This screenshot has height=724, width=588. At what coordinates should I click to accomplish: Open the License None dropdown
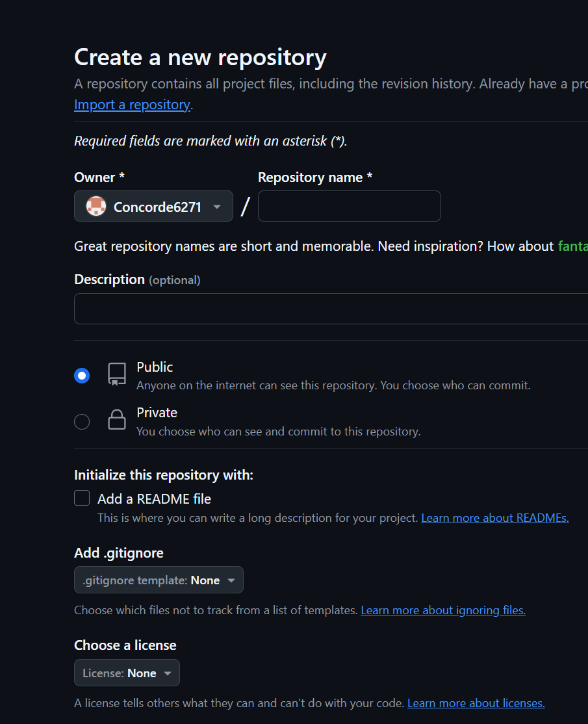point(127,673)
